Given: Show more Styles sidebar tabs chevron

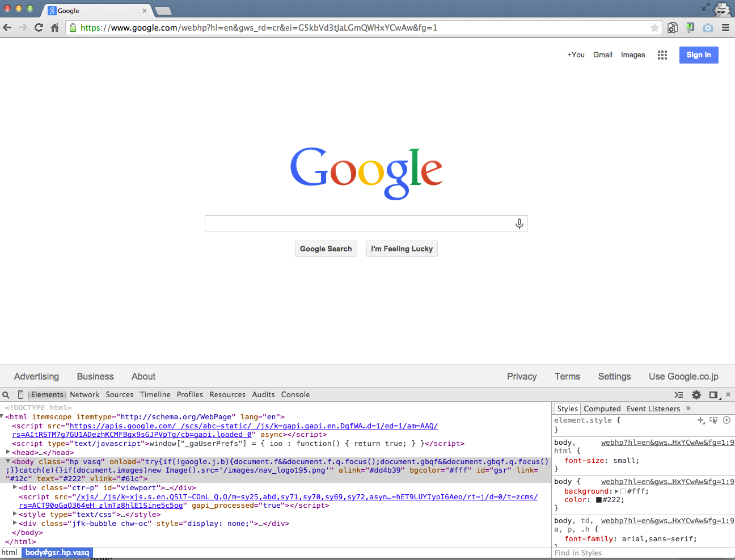Looking at the screenshot, I should (688, 409).
